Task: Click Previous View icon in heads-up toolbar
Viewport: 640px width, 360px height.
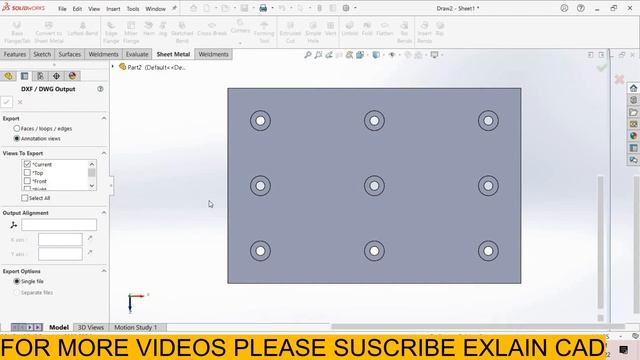Action: 329,55
